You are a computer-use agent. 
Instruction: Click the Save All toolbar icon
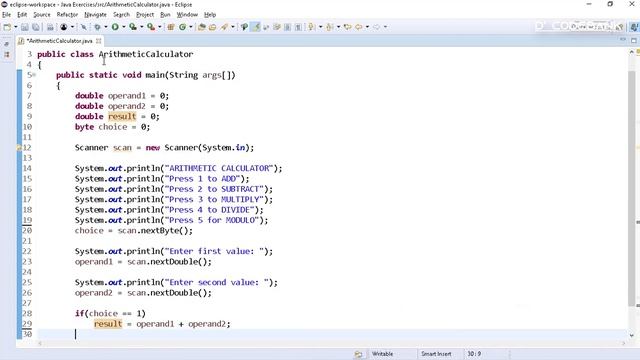[36, 27]
